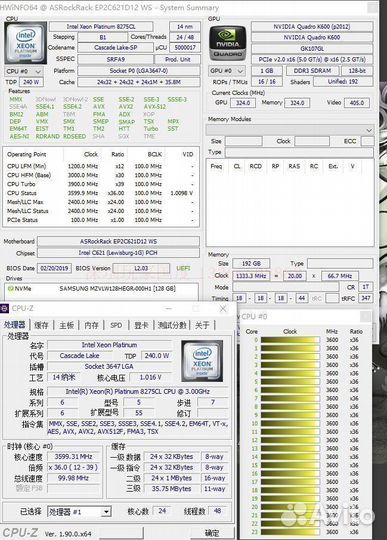Viewport: 387px width, 540px height.
Task: Click the Core 0 clock bar
Action: click(x=290, y=340)
